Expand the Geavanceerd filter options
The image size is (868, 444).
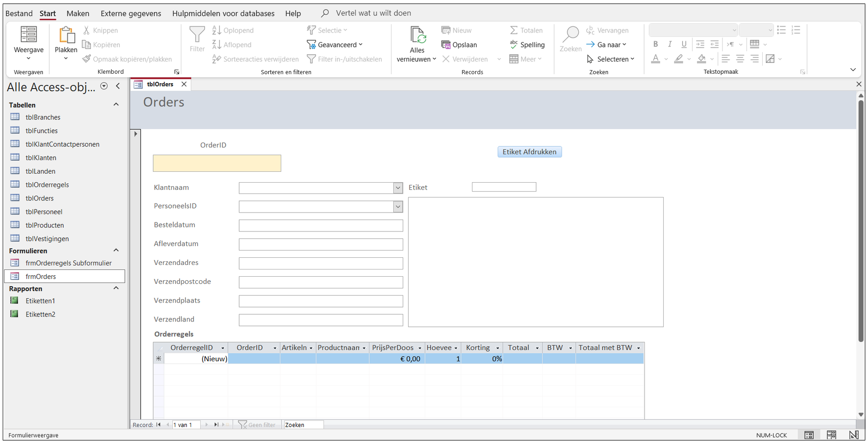pos(335,45)
